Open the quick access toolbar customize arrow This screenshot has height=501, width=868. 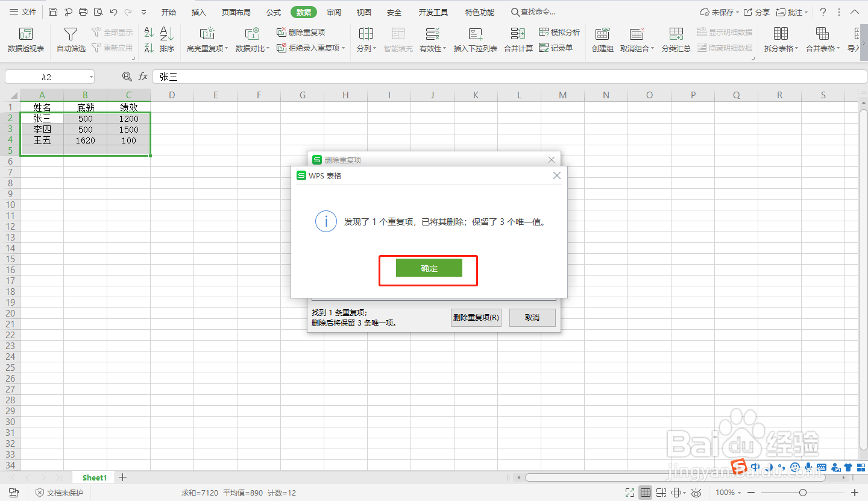pos(143,12)
